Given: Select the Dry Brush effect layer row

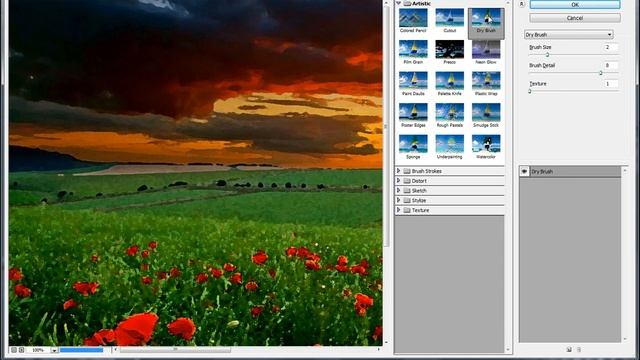Looking at the screenshot, I should [570, 171].
